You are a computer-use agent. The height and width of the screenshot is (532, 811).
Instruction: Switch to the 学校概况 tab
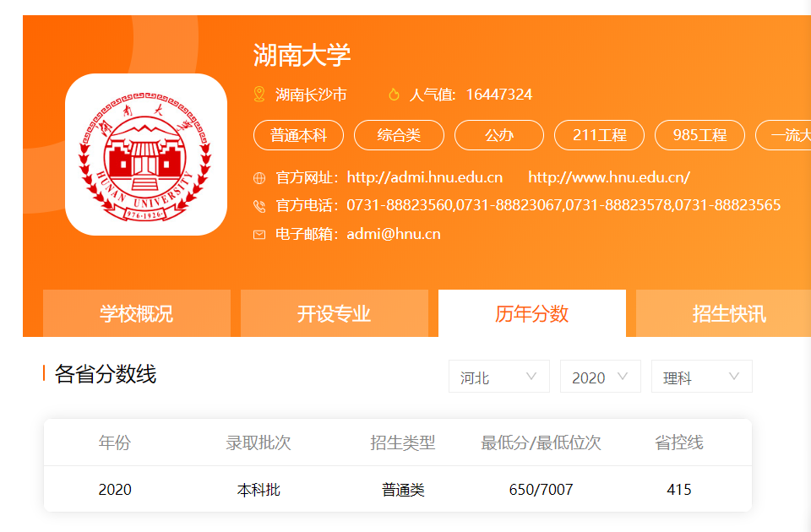click(x=137, y=313)
